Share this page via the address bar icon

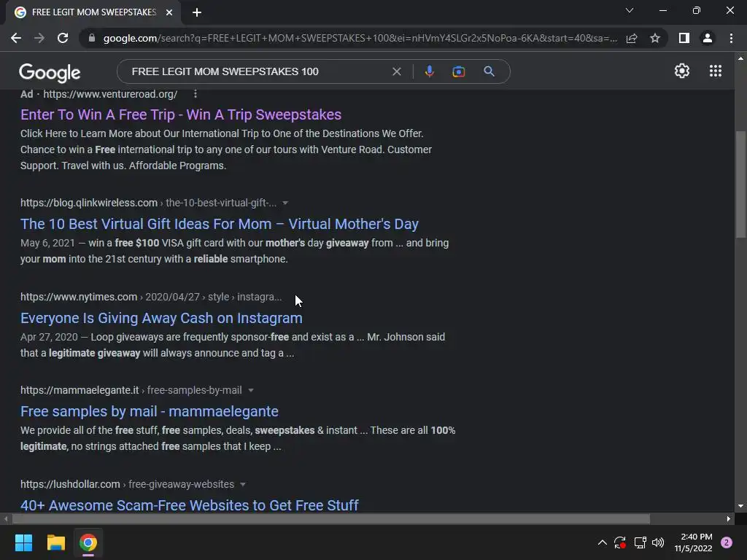632,38
